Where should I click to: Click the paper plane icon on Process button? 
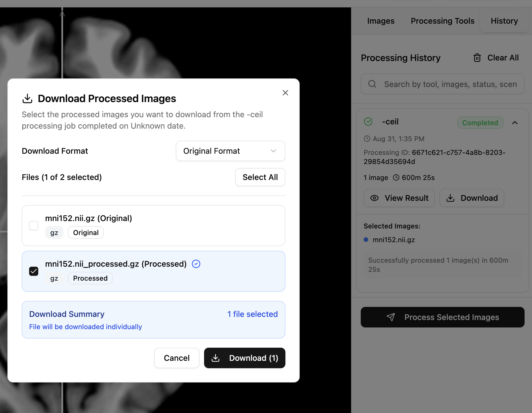[x=391, y=317]
